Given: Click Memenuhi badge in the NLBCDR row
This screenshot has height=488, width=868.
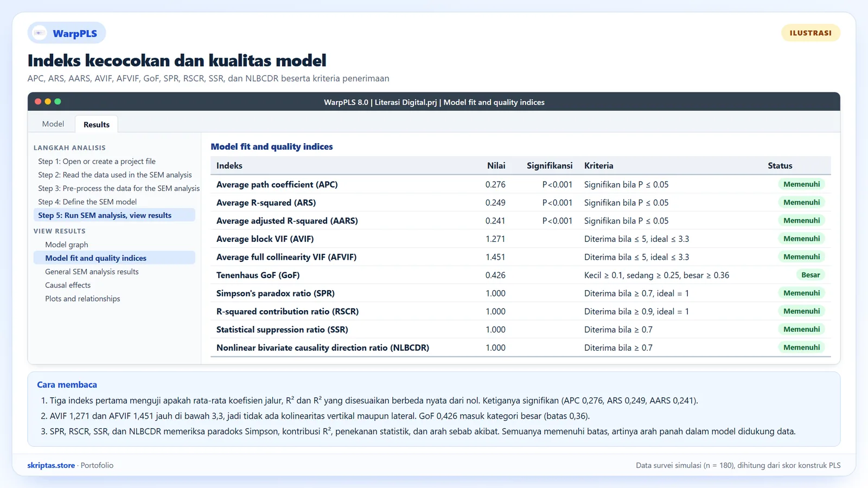Looking at the screenshot, I should pyautogui.click(x=801, y=348).
